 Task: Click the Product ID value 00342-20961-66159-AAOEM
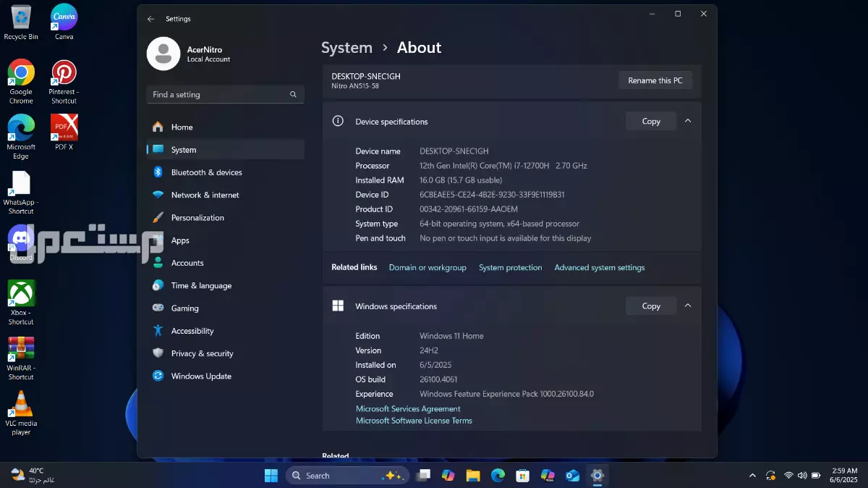(469, 209)
